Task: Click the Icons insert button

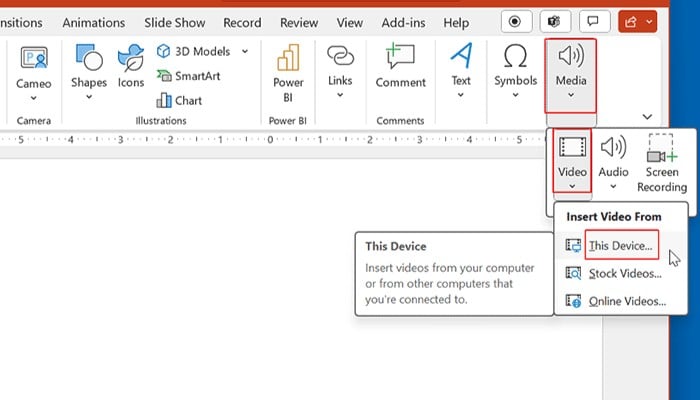Action: 131,67
